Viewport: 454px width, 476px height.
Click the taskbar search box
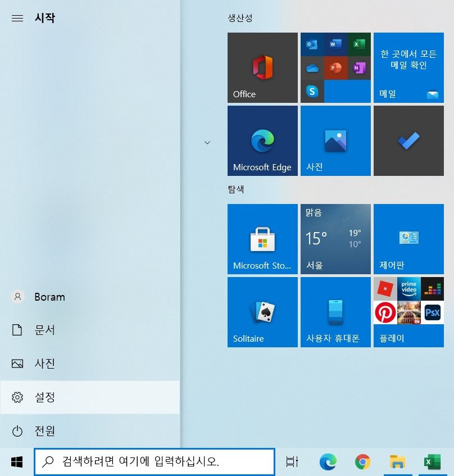pos(155,462)
